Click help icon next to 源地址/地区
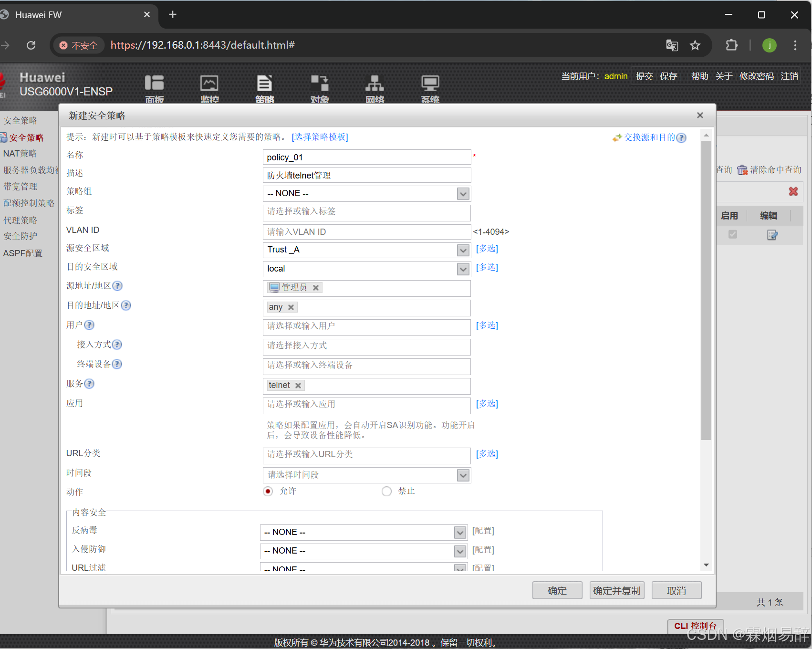The image size is (812, 649). coord(117,286)
